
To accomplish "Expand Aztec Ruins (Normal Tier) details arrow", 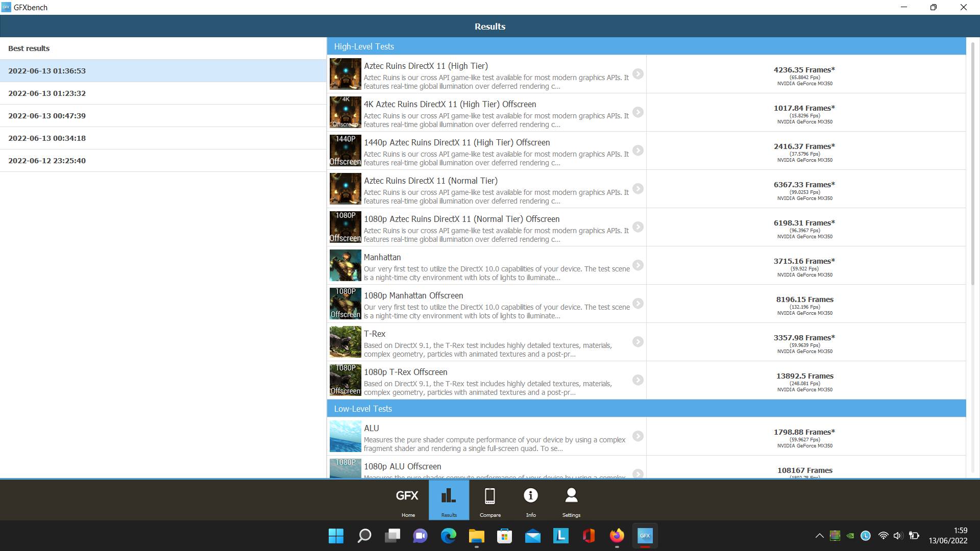I will point(638,189).
